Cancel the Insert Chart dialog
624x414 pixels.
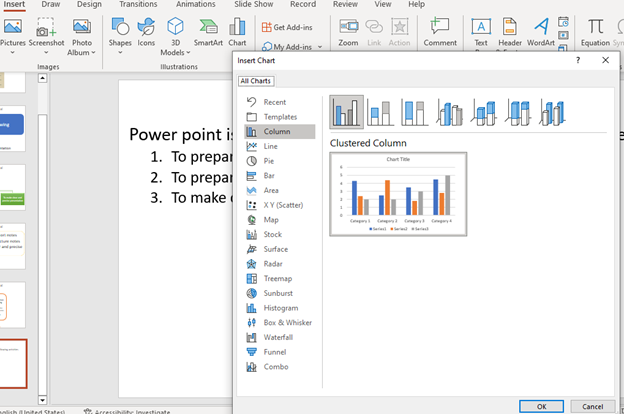pyautogui.click(x=593, y=406)
